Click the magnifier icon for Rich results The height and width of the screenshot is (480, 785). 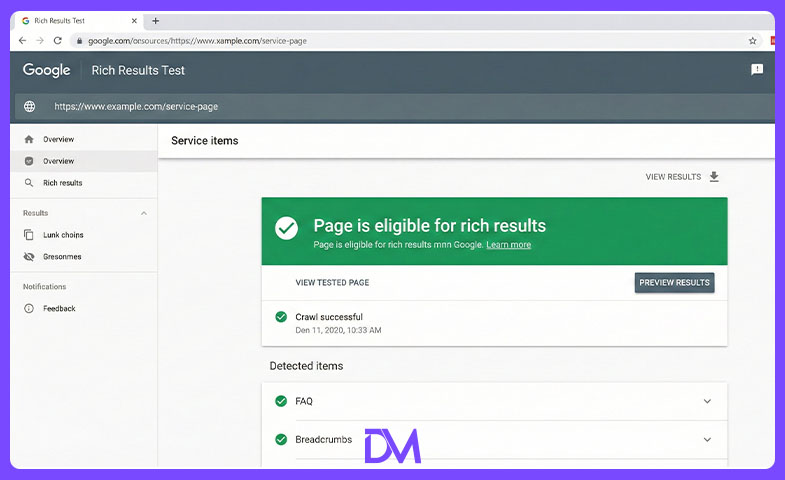click(29, 183)
